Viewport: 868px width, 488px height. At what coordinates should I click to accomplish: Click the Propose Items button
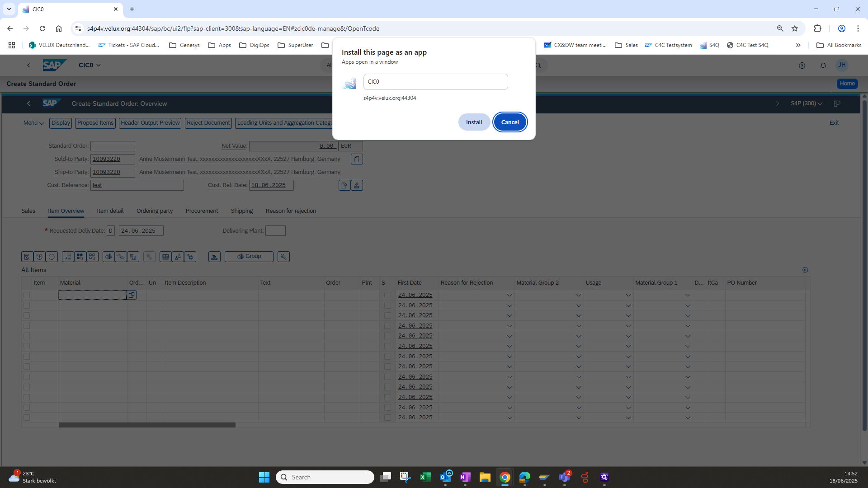(x=95, y=123)
